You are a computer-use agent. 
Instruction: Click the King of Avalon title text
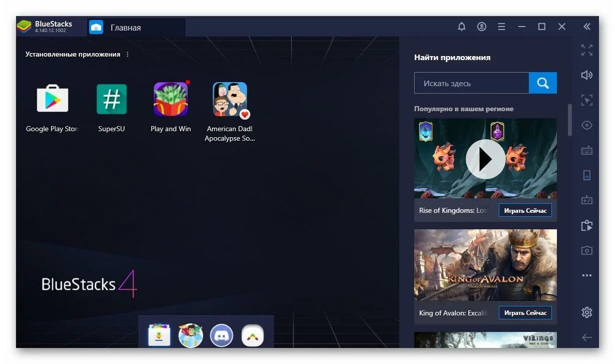pos(454,313)
